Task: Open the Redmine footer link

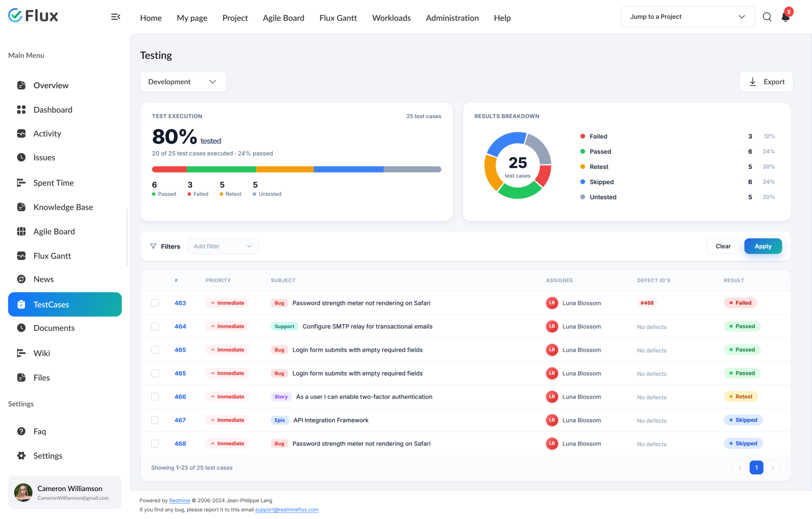Action: (180, 500)
